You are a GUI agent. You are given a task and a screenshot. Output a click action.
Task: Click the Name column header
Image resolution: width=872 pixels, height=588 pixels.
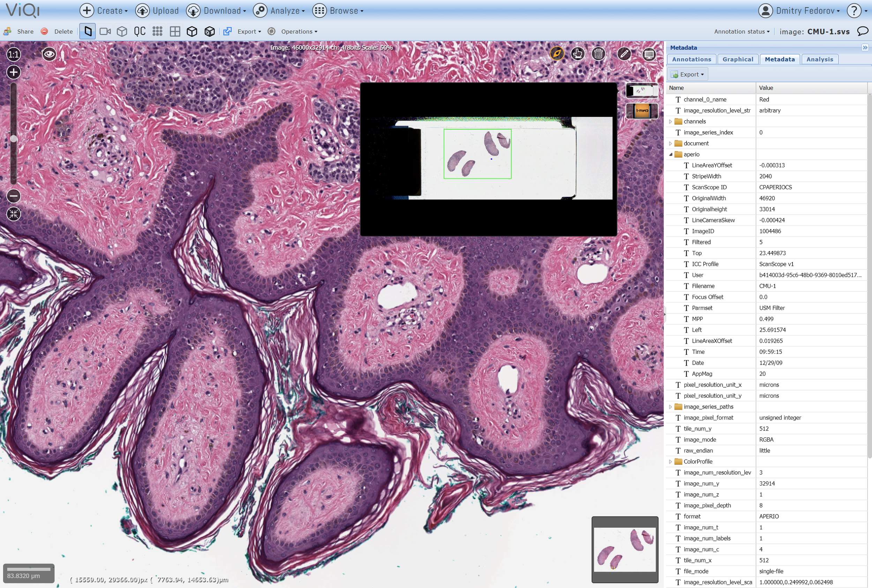point(711,88)
